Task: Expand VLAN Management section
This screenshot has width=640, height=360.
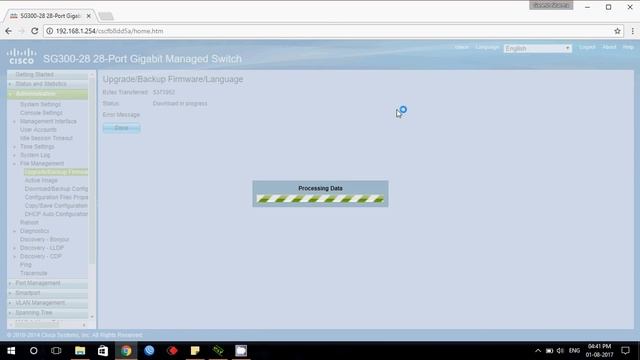Action: tap(10, 303)
